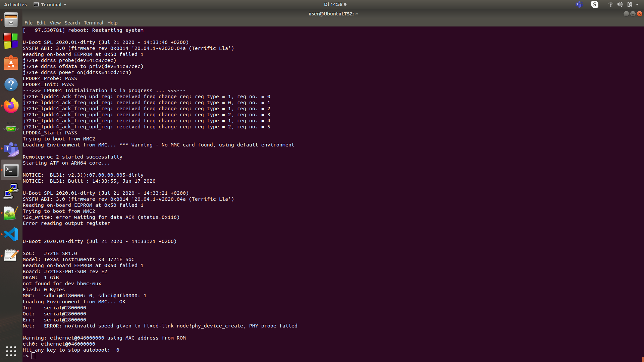
Task: Click 'j721e_ddrss_probe(dev=41c87cec)' line
Action: pos(69,60)
